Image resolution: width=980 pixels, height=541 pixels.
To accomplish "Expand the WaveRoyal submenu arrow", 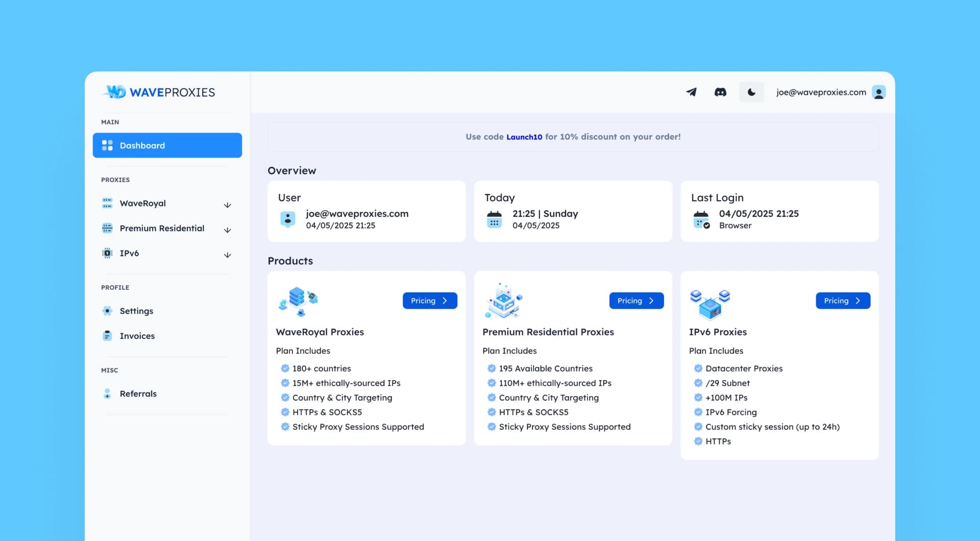I will click(228, 205).
